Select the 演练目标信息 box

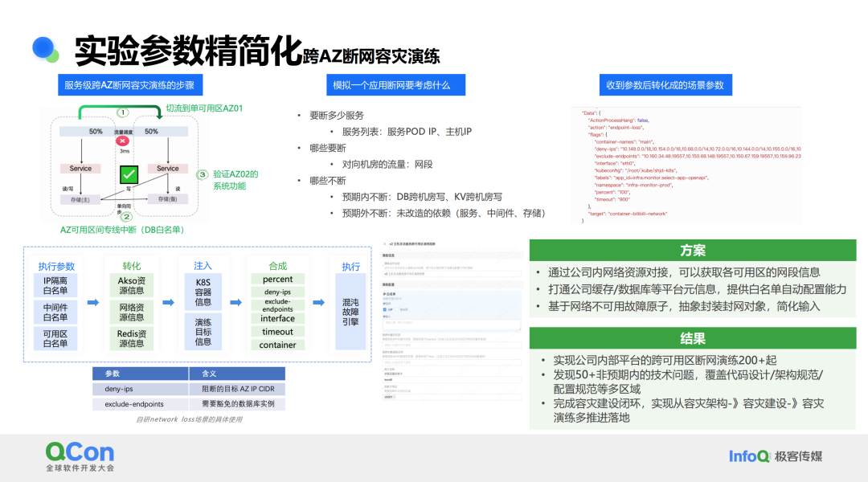click(x=203, y=332)
